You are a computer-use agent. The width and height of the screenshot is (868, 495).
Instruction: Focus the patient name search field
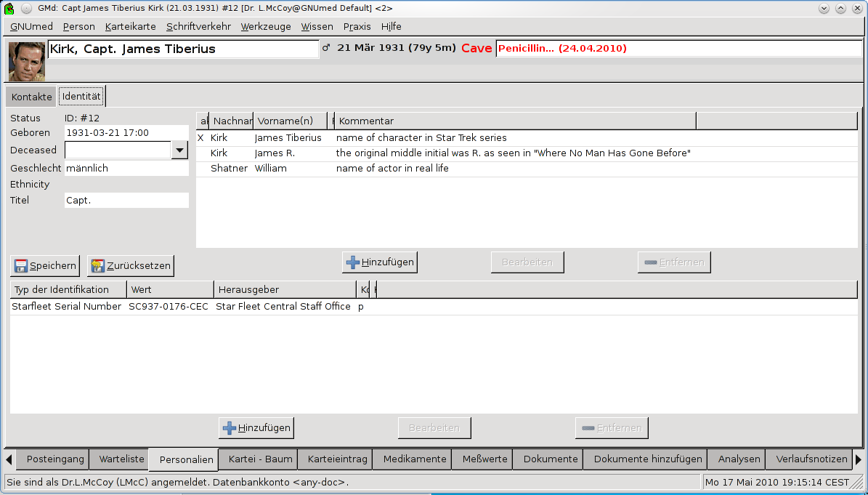(183, 49)
